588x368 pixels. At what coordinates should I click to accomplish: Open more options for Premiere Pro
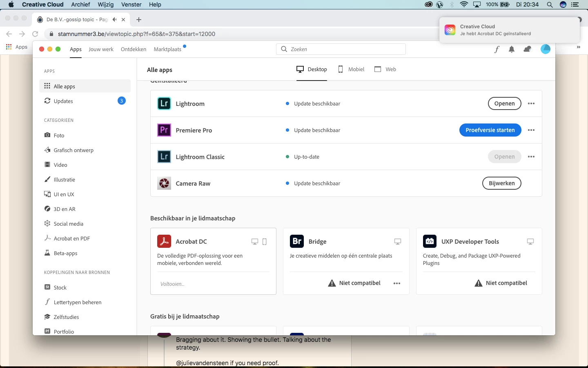(x=531, y=130)
